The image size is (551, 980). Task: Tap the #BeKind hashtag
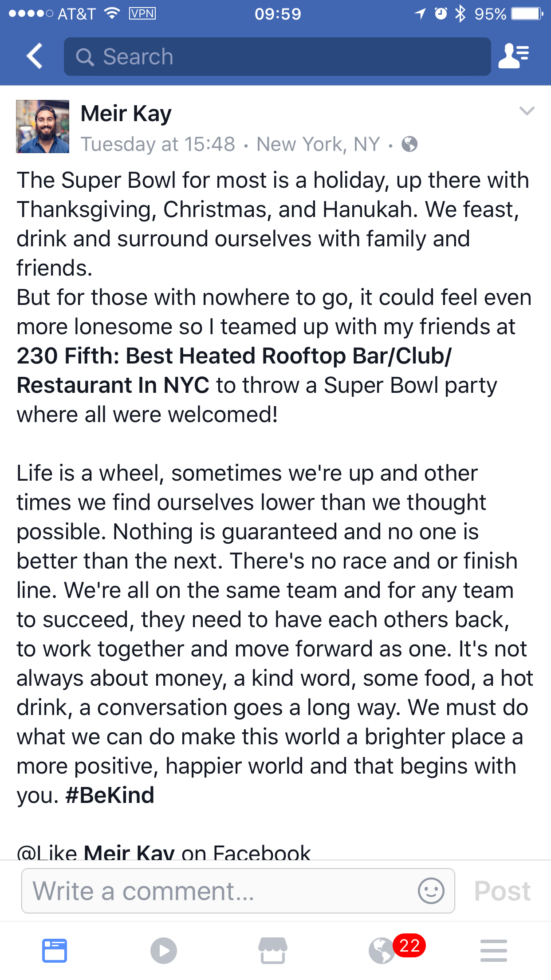110,795
